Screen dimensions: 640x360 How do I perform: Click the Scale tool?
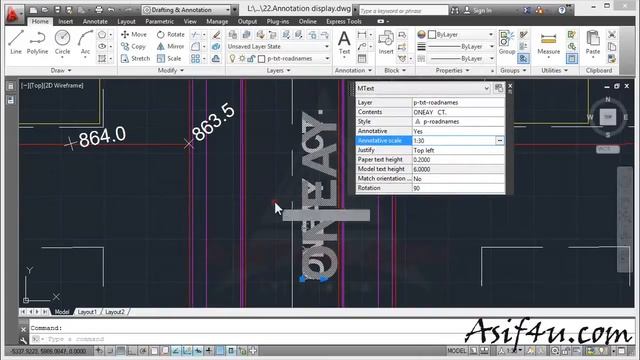click(x=169, y=59)
